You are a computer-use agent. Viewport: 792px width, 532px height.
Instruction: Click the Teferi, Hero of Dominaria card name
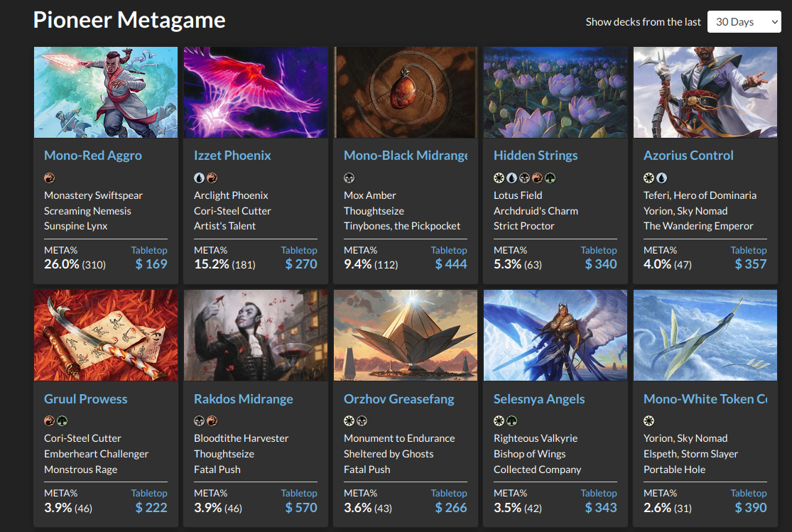pyautogui.click(x=700, y=195)
